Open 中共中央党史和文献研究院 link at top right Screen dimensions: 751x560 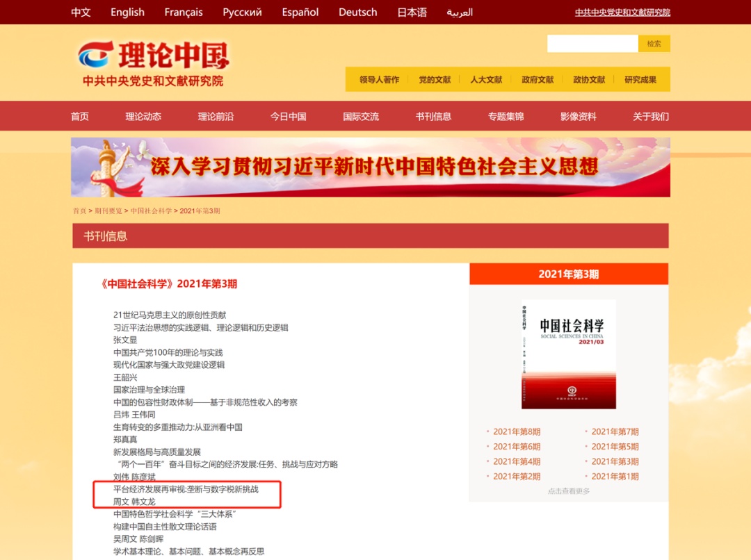pos(622,13)
